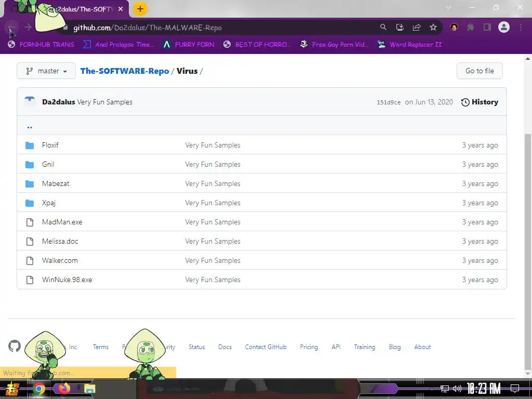Click the browser forward arrow
532x399 pixels.
point(28,27)
